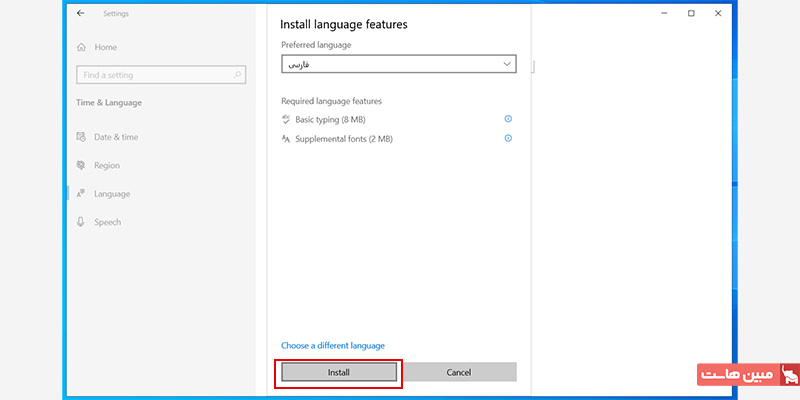Click the back arrow in Settings
This screenshot has height=400, width=800.
click(81, 14)
